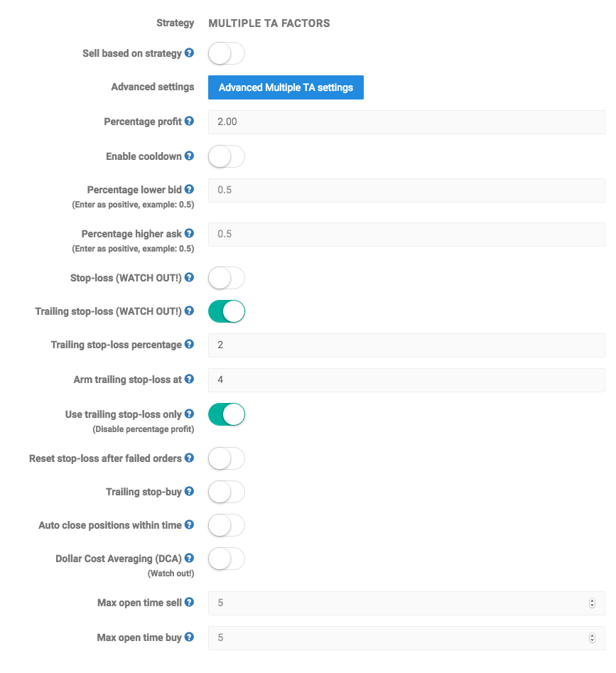
Task: Turn on the Stop-loss toggle
Action: (x=227, y=278)
